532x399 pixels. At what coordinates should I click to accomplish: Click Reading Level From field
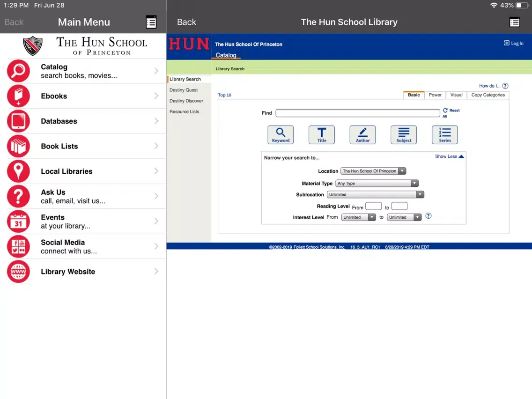tap(373, 206)
